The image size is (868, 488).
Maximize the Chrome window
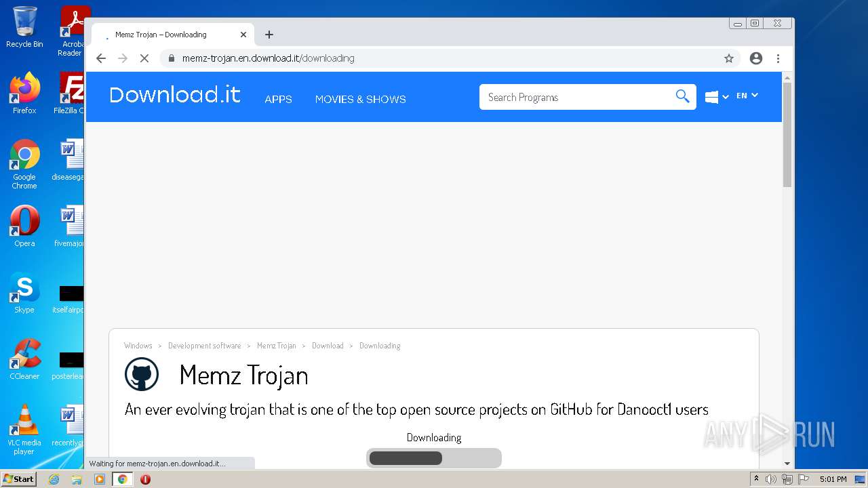pos(755,23)
